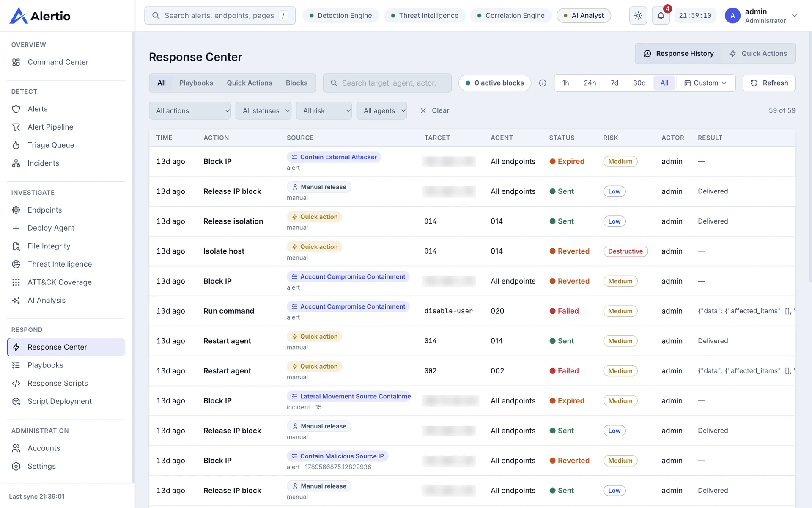Image resolution: width=812 pixels, height=508 pixels.
Task: Focus the search alerts, endpoints, pages field
Action: (220, 16)
